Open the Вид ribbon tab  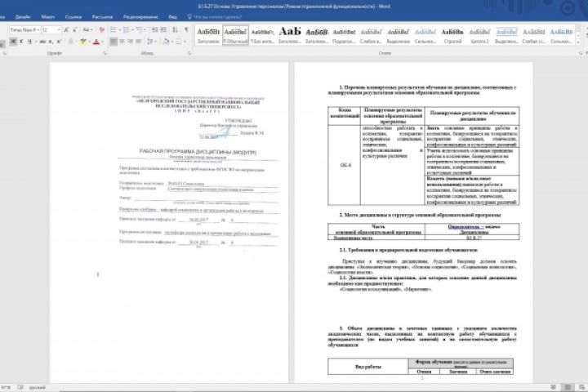172,17
